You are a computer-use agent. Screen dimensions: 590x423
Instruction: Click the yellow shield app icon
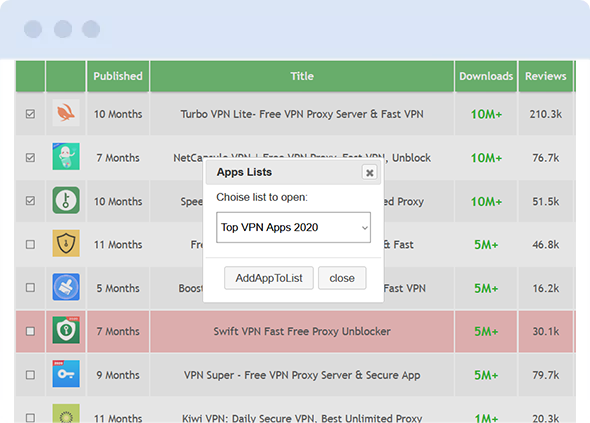coord(66,243)
